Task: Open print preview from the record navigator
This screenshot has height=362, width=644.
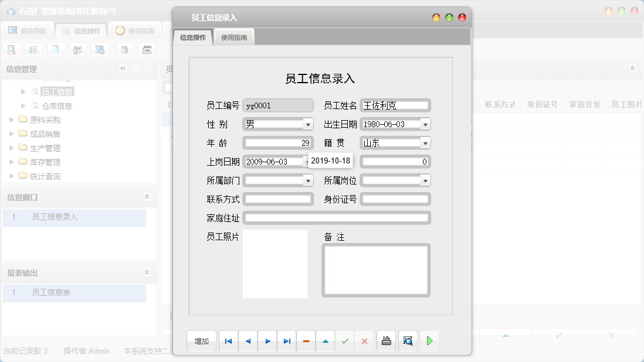Action: 407,340
